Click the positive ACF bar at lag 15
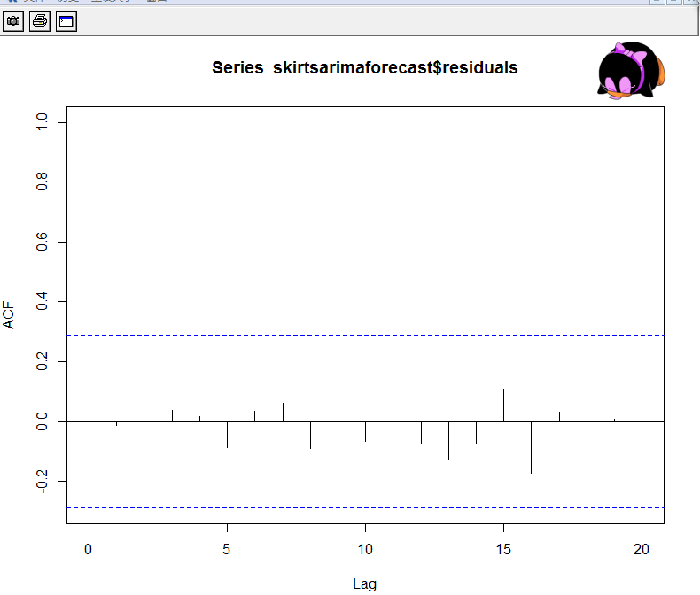 [503, 405]
